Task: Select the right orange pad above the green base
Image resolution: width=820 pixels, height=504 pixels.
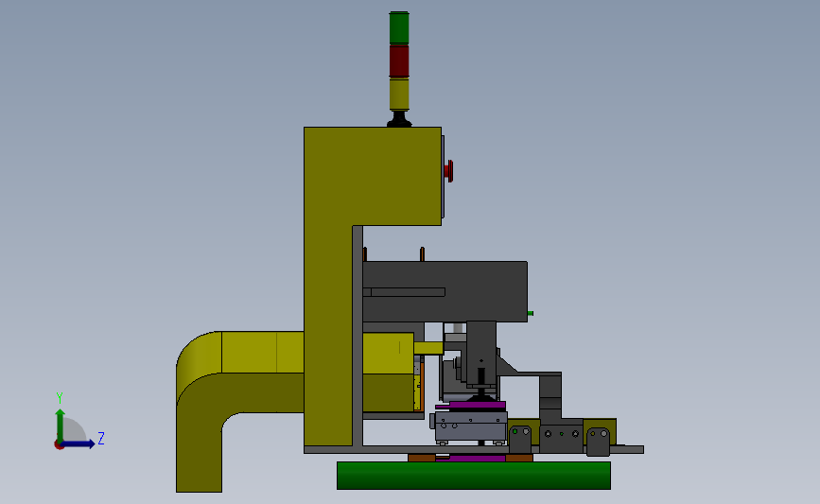Action: click(x=519, y=458)
